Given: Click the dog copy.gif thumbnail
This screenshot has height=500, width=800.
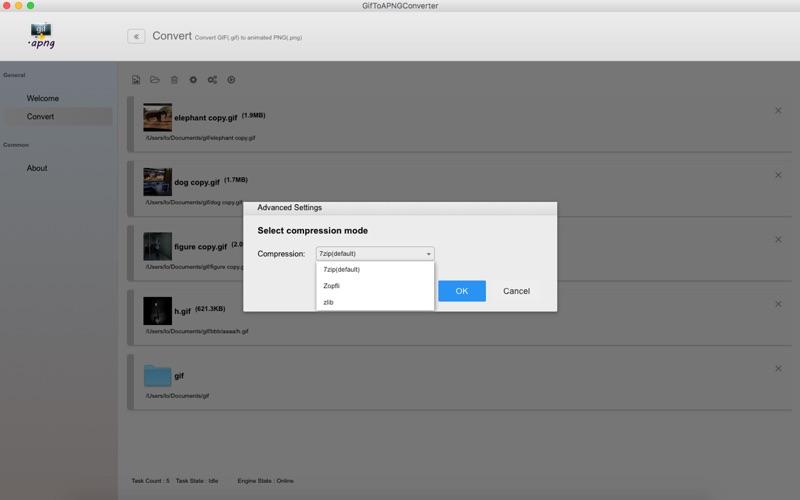Looking at the screenshot, I should coord(158,182).
